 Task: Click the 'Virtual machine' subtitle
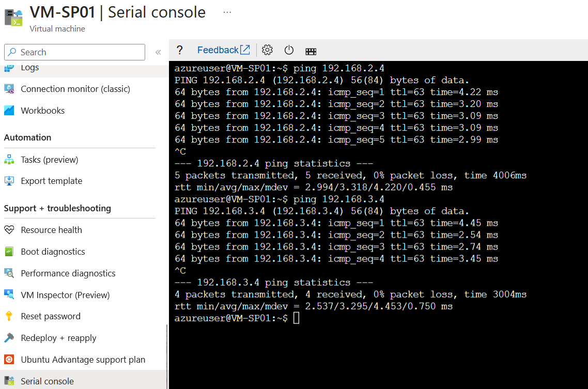[x=57, y=29]
